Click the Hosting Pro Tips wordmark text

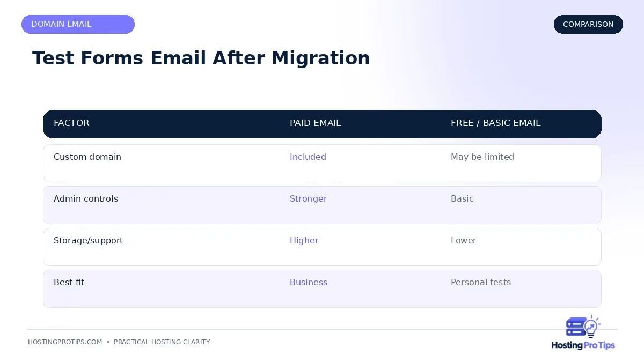click(x=583, y=345)
